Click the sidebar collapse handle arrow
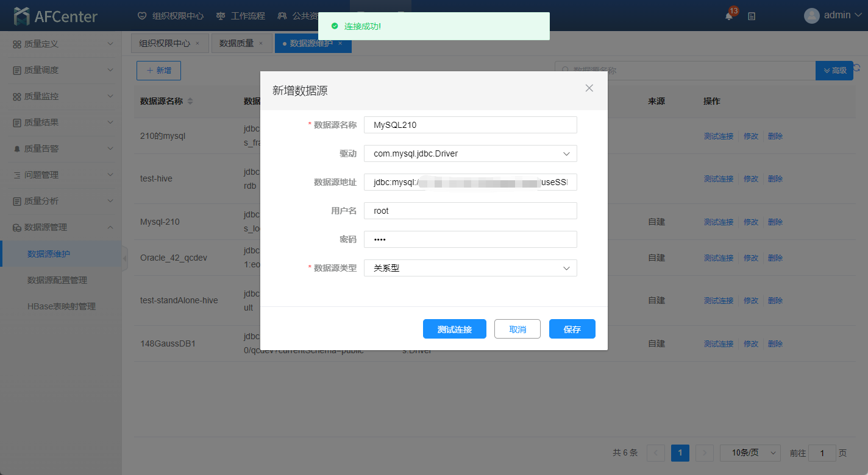Screen dimensions: 868x475 pyautogui.click(x=125, y=259)
